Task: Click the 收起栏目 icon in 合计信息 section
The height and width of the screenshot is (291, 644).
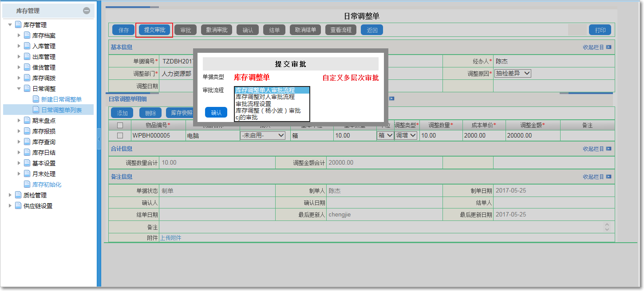Action: coord(608,149)
